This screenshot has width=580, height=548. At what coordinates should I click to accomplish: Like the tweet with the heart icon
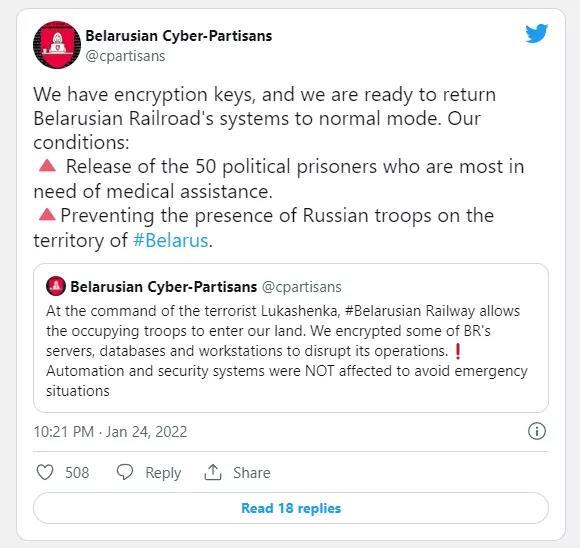coord(45,473)
